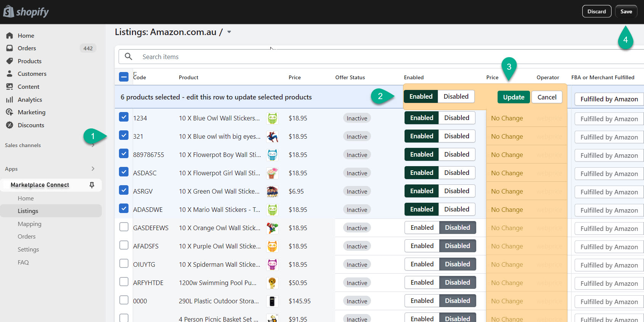Open Marketplace Connect Orders page
644x322 pixels.
click(26, 236)
